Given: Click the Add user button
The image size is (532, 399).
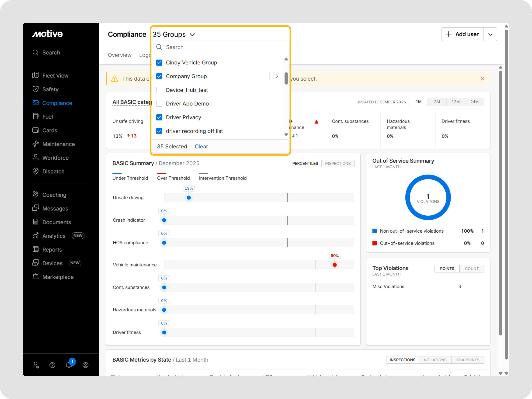Looking at the screenshot, I should coord(462,34).
